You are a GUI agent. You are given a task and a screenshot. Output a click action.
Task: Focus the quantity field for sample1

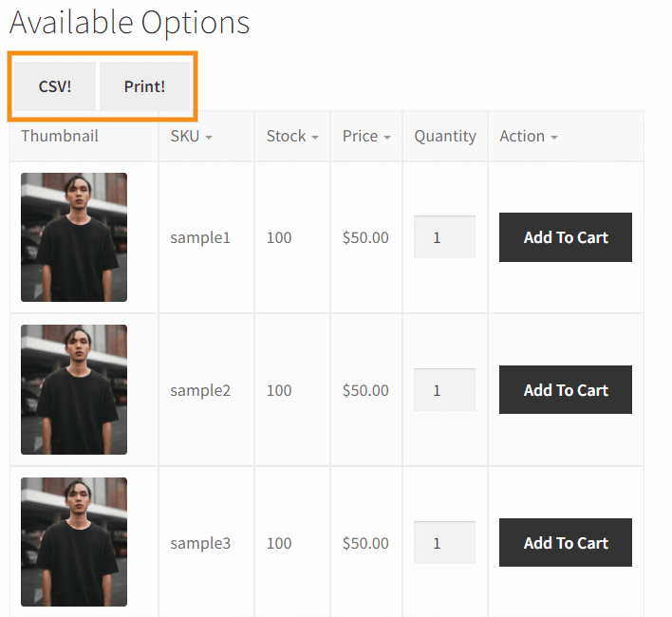(444, 237)
